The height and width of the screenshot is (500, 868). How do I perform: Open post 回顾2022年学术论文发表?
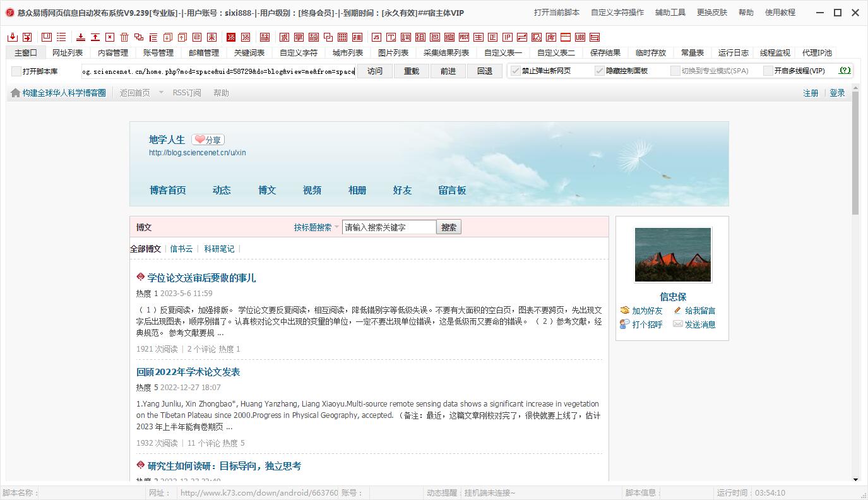click(x=188, y=372)
